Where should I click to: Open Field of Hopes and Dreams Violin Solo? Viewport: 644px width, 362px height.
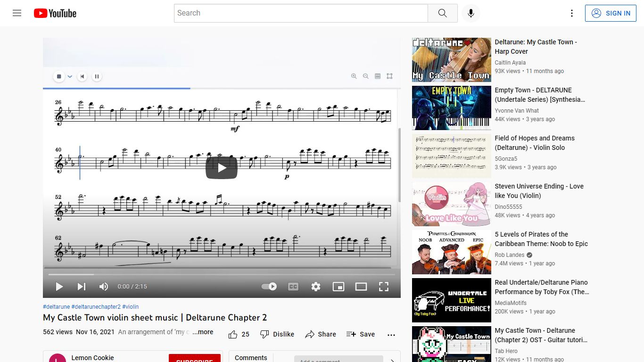point(535,143)
